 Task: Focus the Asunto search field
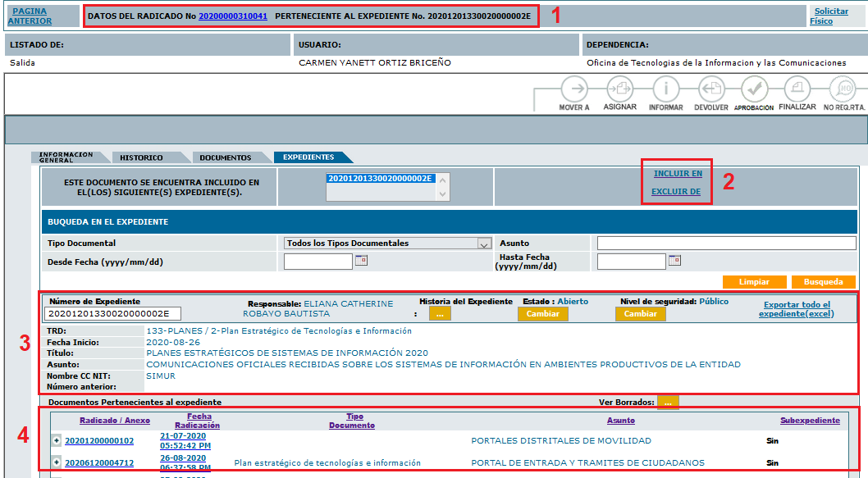(726, 243)
